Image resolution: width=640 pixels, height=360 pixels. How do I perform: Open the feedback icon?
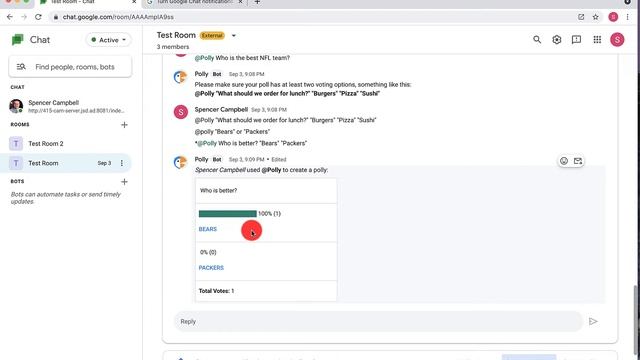pyautogui.click(x=576, y=40)
